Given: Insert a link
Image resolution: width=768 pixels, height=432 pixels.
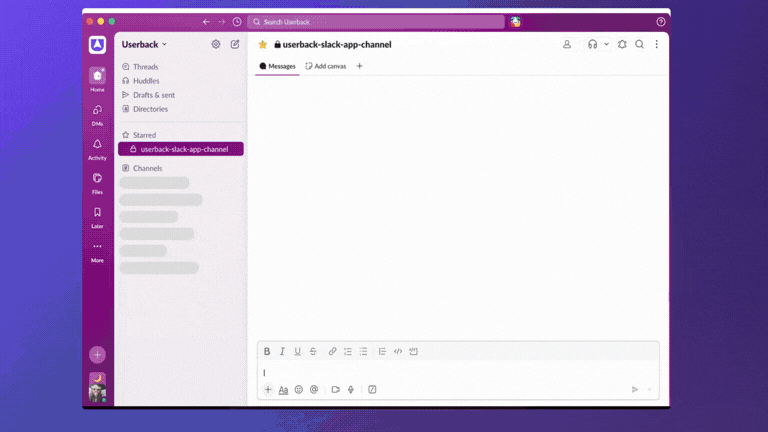Looking at the screenshot, I should [333, 351].
